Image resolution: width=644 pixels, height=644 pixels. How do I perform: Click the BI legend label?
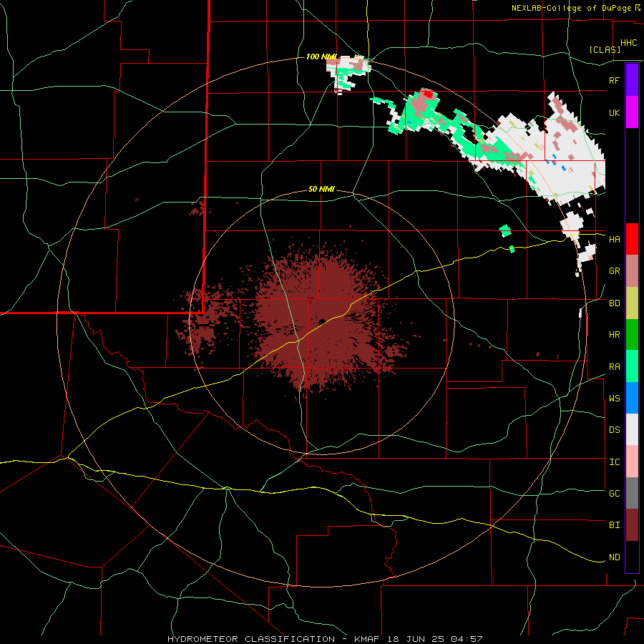(614, 525)
